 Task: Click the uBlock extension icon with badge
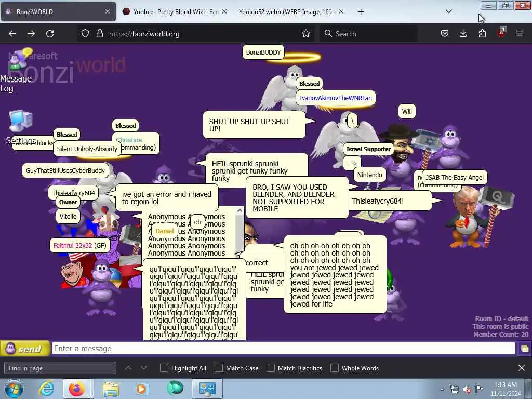501,33
